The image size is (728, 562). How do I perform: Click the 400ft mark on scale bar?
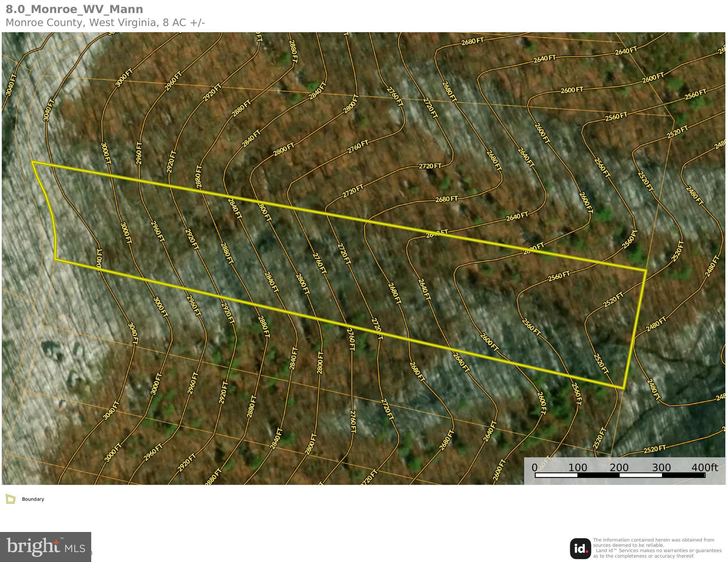704,468
